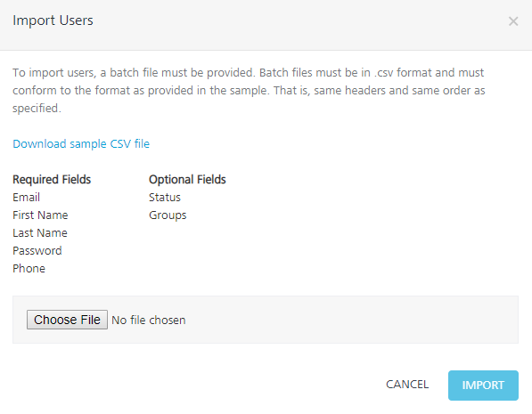This screenshot has width=532, height=414.
Task: Download the sample CSV file
Action: [x=81, y=143]
